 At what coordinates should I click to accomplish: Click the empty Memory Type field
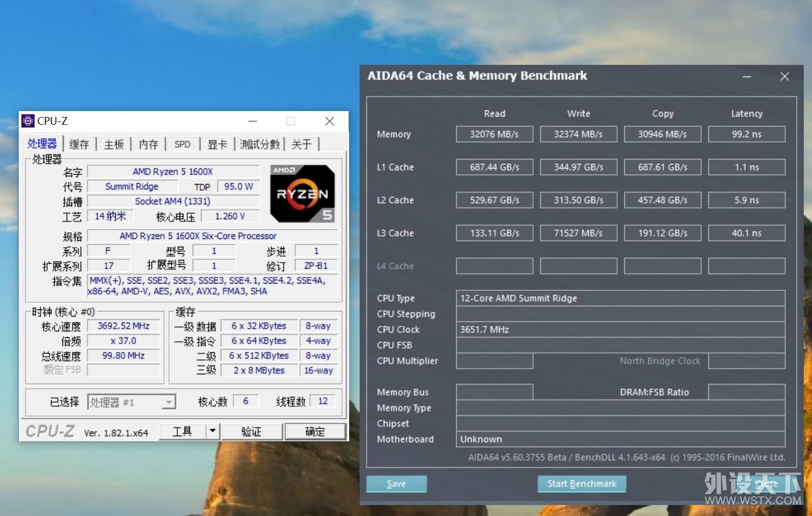(620, 408)
